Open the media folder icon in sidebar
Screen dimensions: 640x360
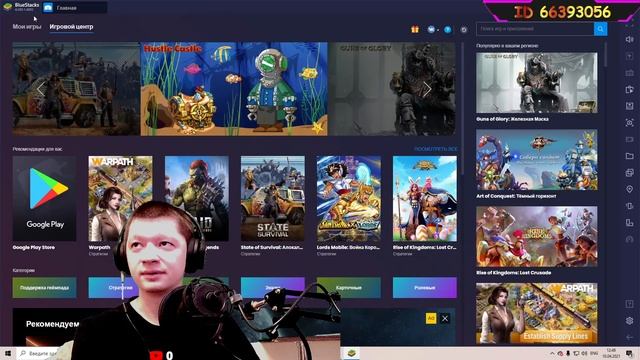(629, 156)
